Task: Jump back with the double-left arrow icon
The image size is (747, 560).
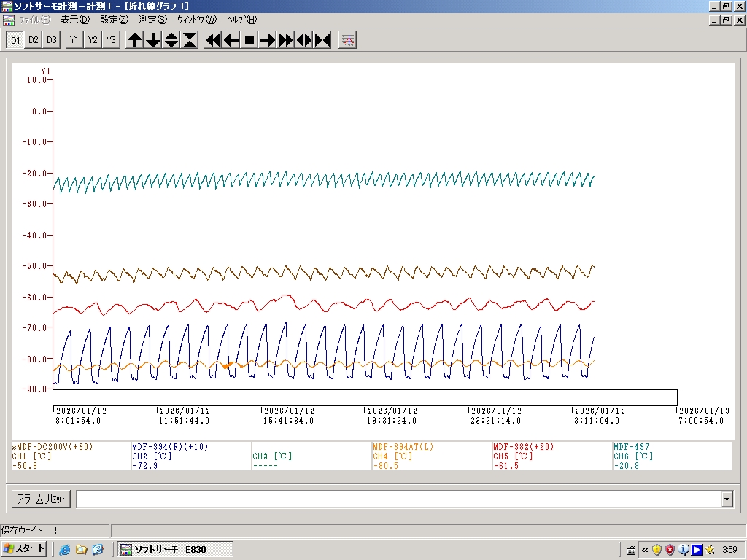Action: pyautogui.click(x=213, y=40)
